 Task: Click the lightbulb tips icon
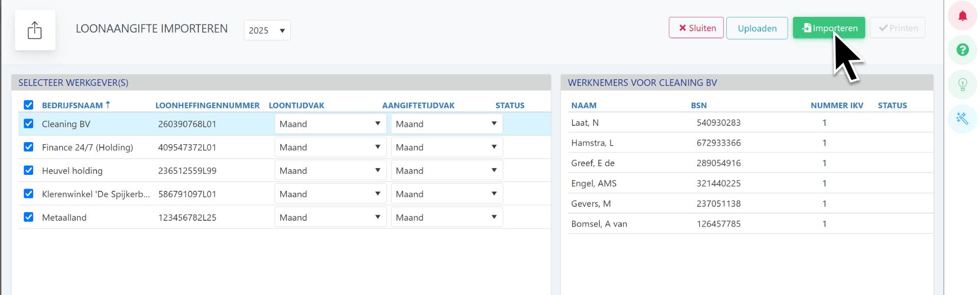coord(962,84)
